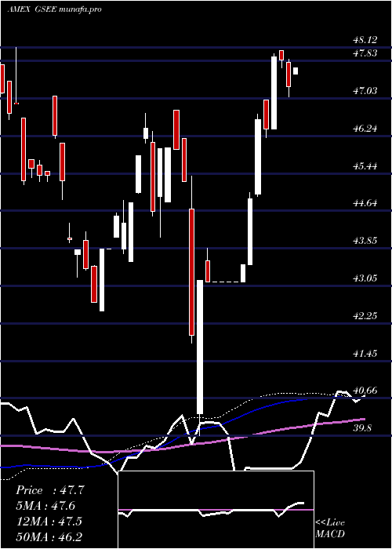Click the 12MA : 47.5 readout
Image resolution: width=392 pixels, height=549 pixels.
(49, 522)
